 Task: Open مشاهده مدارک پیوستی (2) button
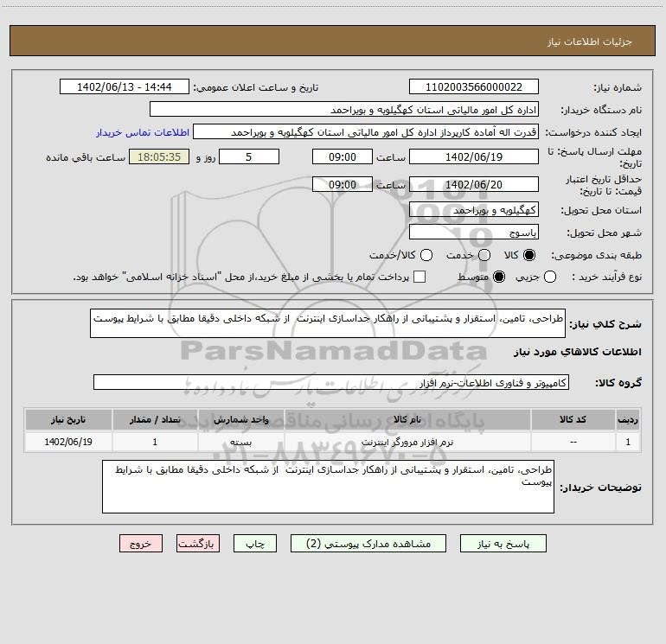368,544
